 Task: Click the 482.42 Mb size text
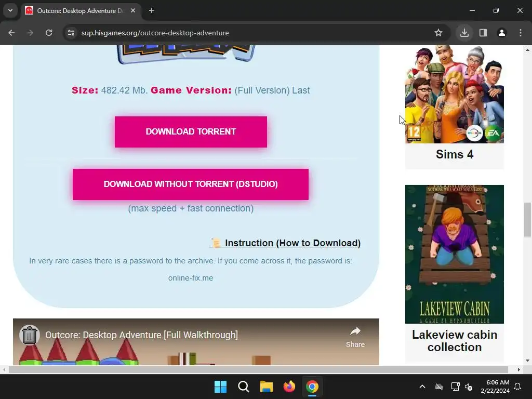click(x=124, y=90)
